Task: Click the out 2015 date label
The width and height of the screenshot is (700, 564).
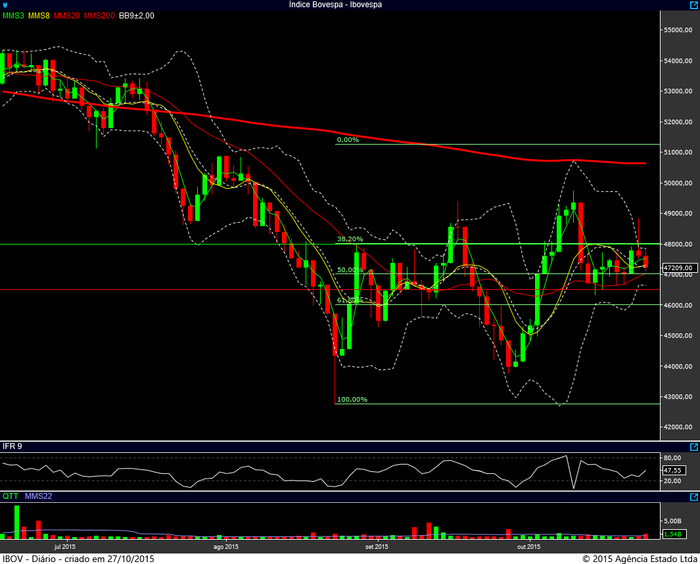Action: click(529, 547)
